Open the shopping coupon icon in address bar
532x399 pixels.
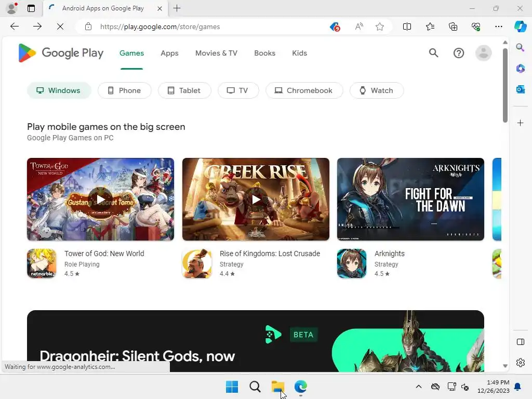[x=335, y=26]
